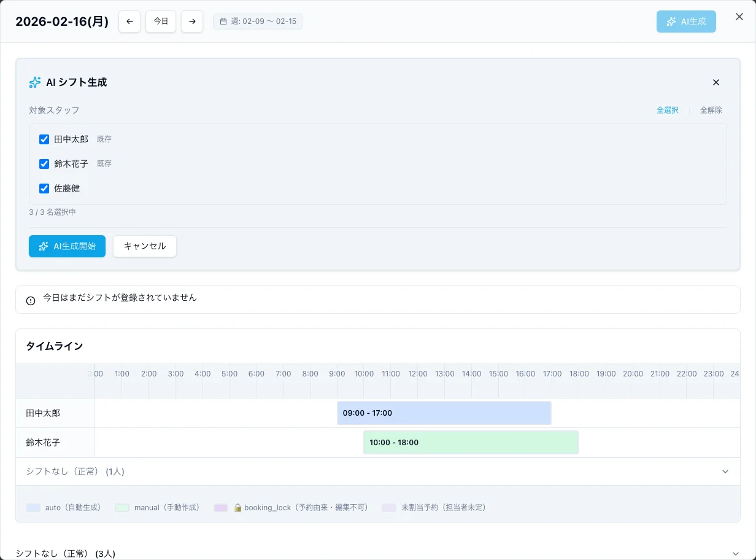This screenshot has height=560, width=756.
Task: Deselect the 佐藤健 checkbox
Action: 44,189
